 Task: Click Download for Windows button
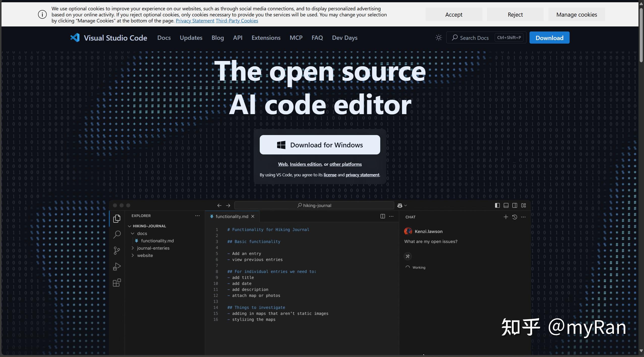[x=319, y=145]
